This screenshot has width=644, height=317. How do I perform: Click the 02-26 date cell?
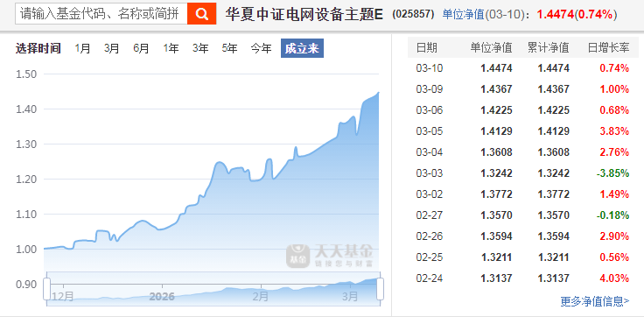click(430, 236)
